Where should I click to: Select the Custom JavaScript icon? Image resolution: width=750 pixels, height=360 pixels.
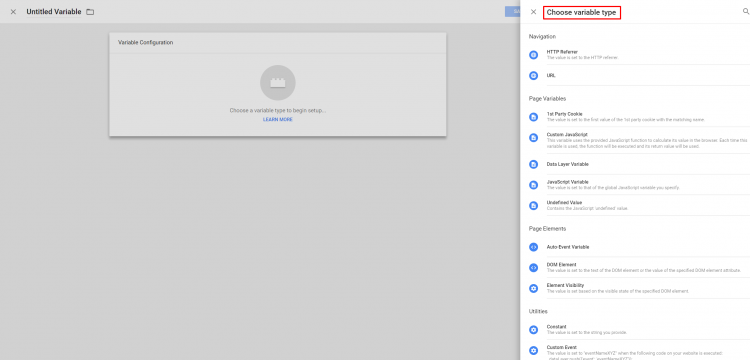pyautogui.click(x=533, y=138)
